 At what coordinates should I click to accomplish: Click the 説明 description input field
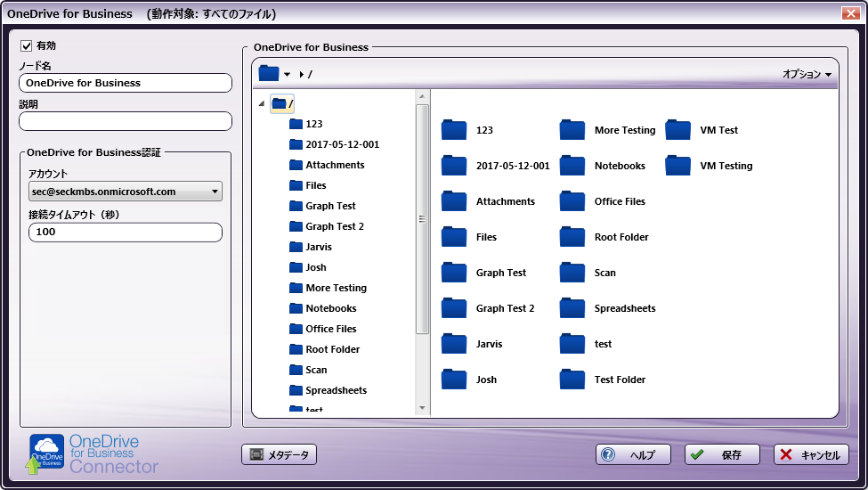coord(126,121)
